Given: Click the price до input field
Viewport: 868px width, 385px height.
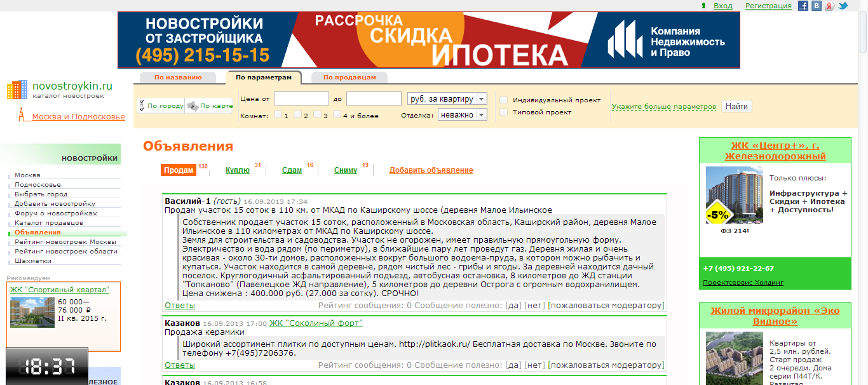Looking at the screenshot, I should (374, 98).
